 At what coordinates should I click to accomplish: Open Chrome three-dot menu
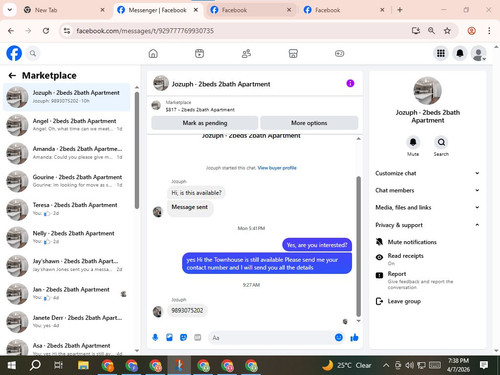pyautogui.click(x=489, y=31)
